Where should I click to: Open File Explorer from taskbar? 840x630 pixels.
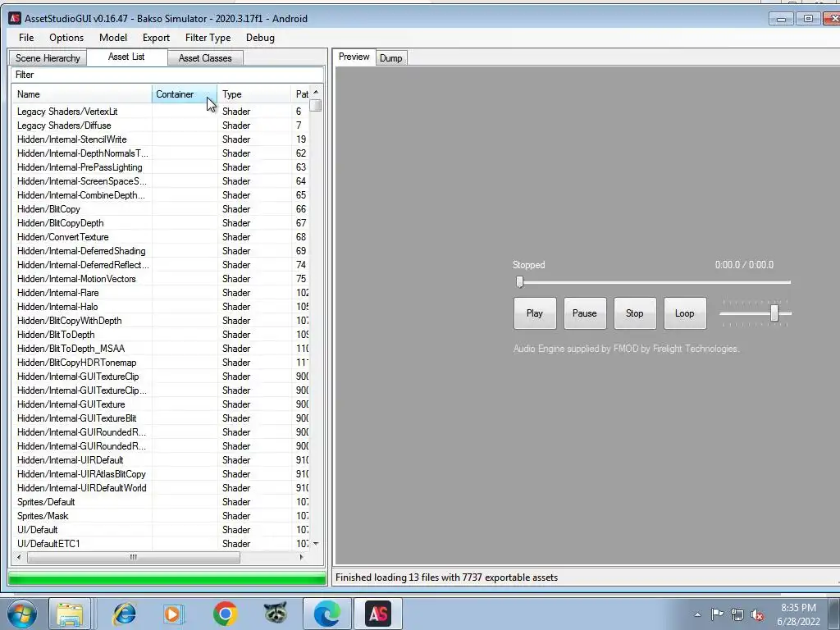point(71,614)
